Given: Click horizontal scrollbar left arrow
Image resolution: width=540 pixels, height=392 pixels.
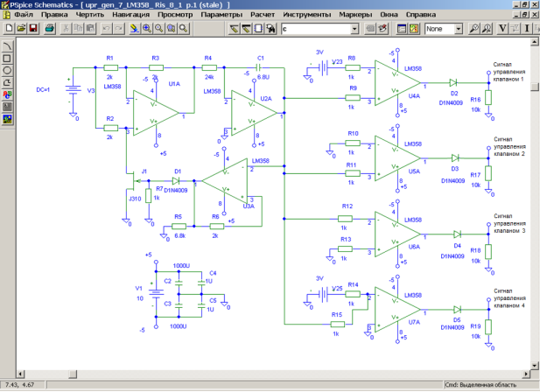Looking at the screenshot, I should pyautogui.click(x=21, y=374).
